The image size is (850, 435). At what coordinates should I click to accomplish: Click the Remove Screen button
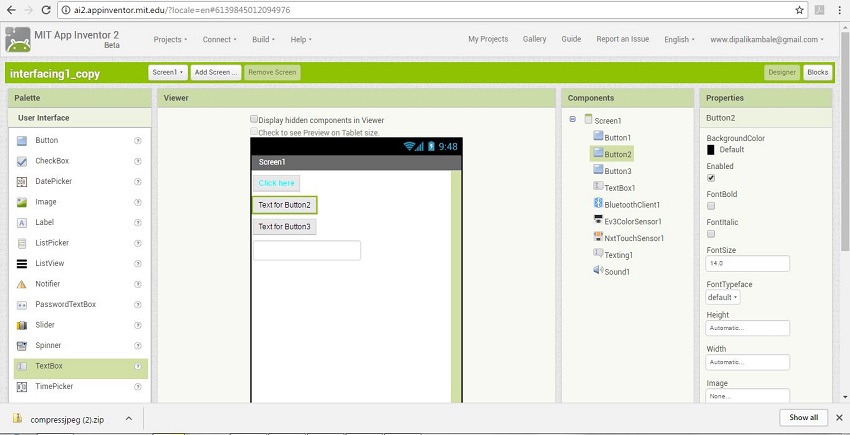pos(272,73)
